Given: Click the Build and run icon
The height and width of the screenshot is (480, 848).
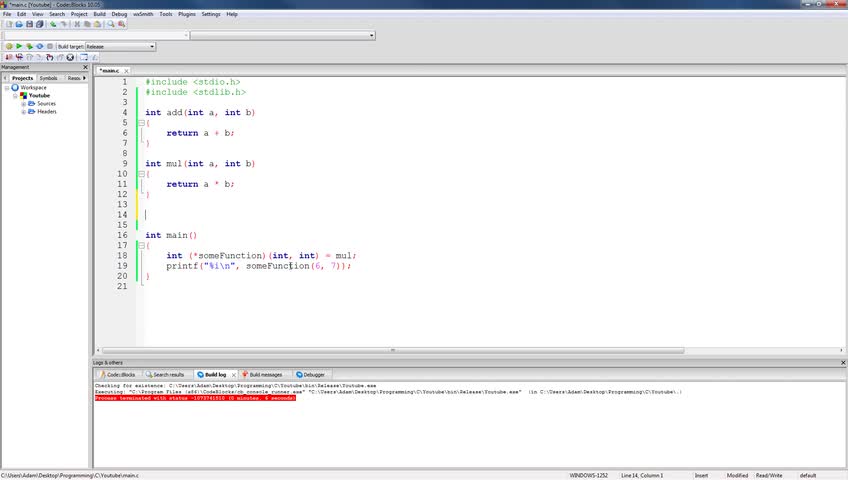Looking at the screenshot, I should (29, 46).
